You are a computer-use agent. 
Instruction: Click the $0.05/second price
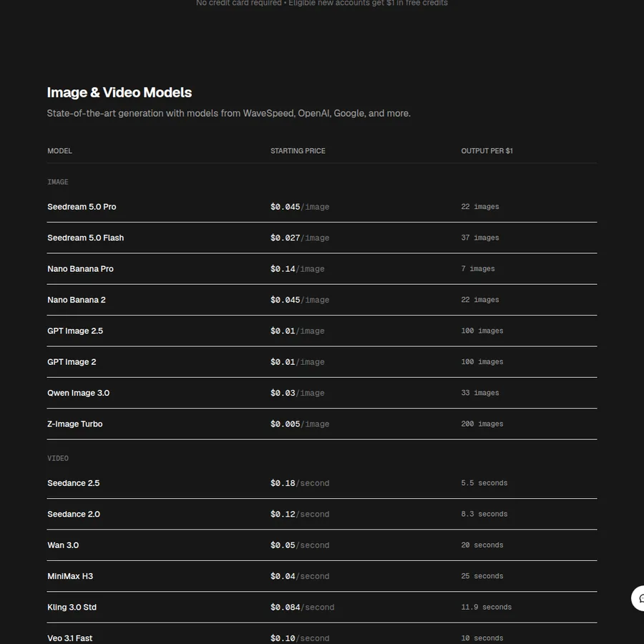tap(300, 545)
